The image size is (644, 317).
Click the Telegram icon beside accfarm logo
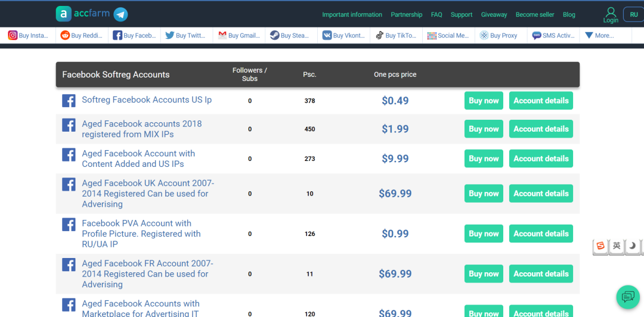(x=120, y=14)
